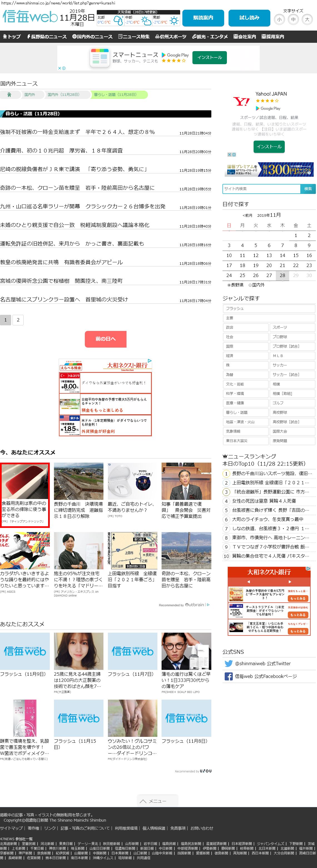Viewport: 317px width, 868px height.
Task: Select the 長野県 radio button
Action: coord(229,285)
